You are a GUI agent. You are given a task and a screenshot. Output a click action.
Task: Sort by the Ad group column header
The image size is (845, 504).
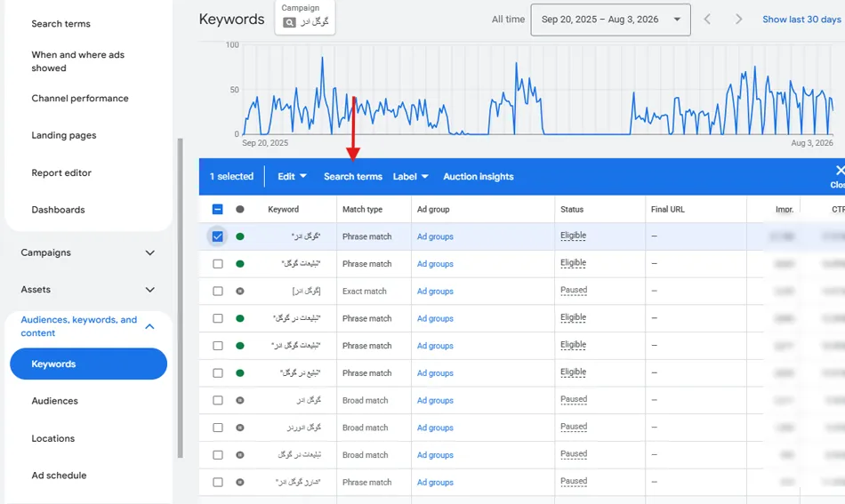click(433, 209)
